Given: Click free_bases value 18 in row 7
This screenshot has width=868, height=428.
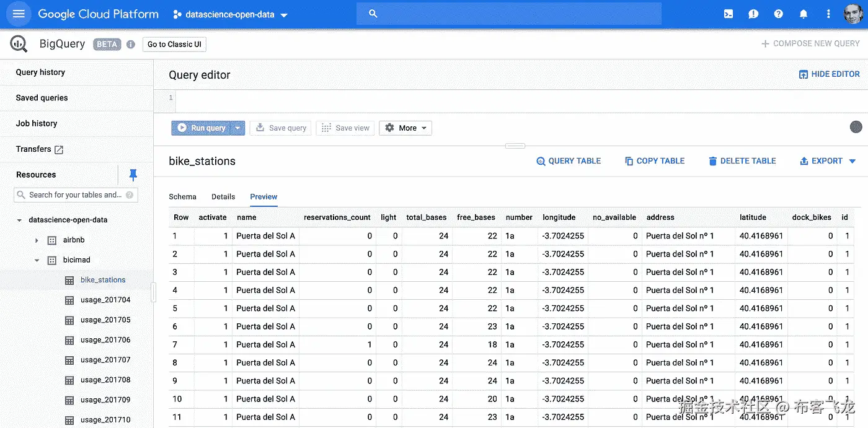Looking at the screenshot, I should (492, 344).
